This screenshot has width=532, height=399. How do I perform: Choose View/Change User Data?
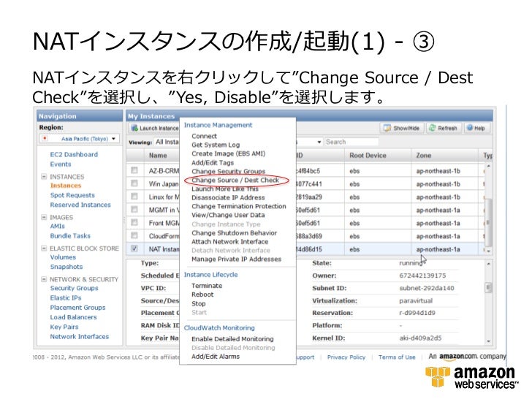[x=228, y=215]
